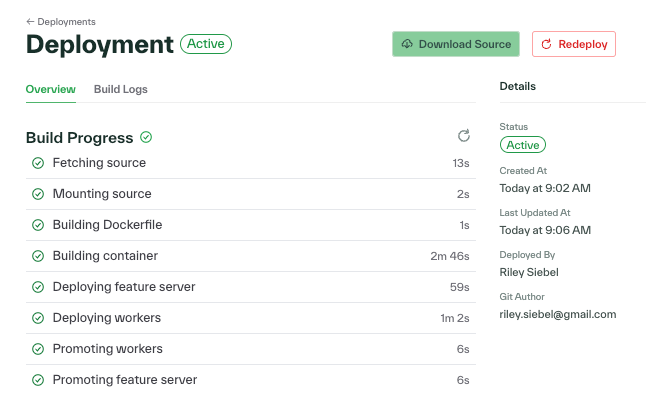The height and width of the screenshot is (407, 646).
Task: Click the Today at 9:02 AM created time
Action: 545,188
